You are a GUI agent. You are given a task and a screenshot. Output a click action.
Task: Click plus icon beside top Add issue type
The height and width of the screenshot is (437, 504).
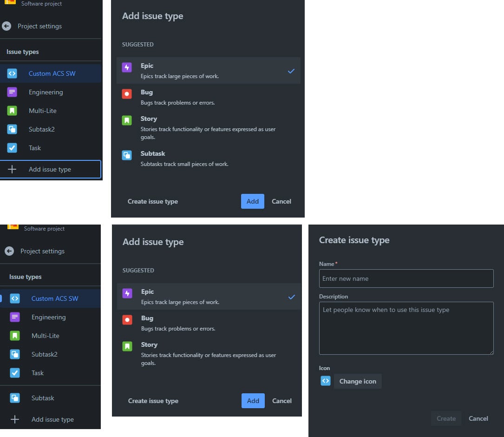(12, 169)
